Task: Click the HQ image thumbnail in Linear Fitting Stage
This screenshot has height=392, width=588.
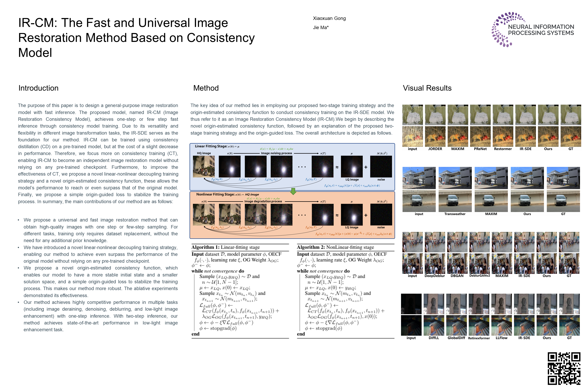Action: (204, 167)
